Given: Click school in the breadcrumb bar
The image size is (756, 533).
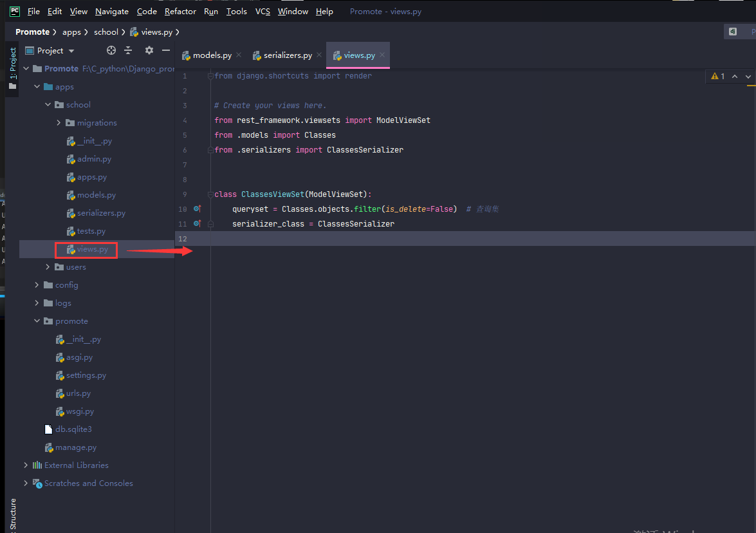Looking at the screenshot, I should tap(106, 32).
